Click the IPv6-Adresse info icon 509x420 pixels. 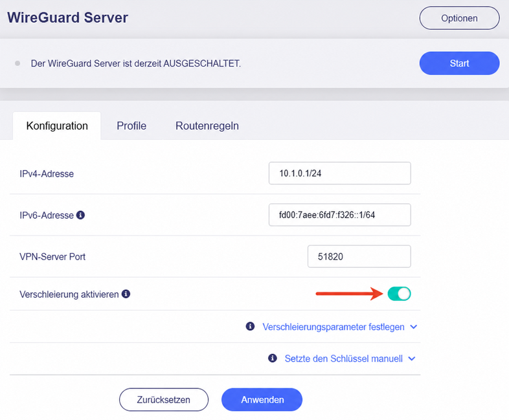coord(80,215)
